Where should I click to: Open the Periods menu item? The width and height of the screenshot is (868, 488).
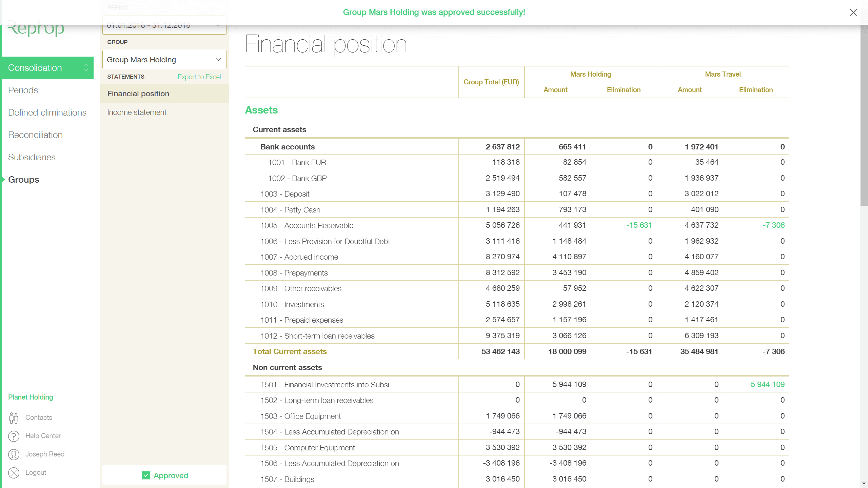point(23,90)
